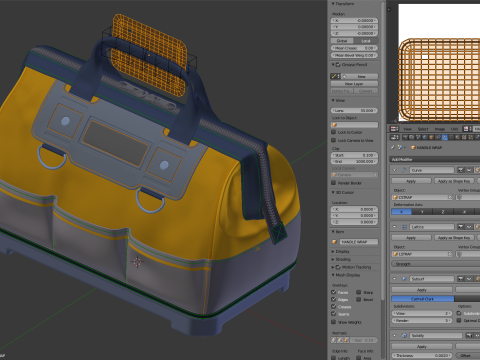The image size is (480, 360).
Task: Collapse the 3D Cursor panel
Action: click(x=333, y=192)
